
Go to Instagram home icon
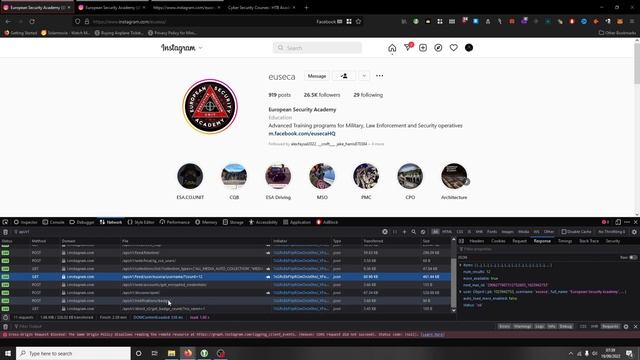[392, 48]
